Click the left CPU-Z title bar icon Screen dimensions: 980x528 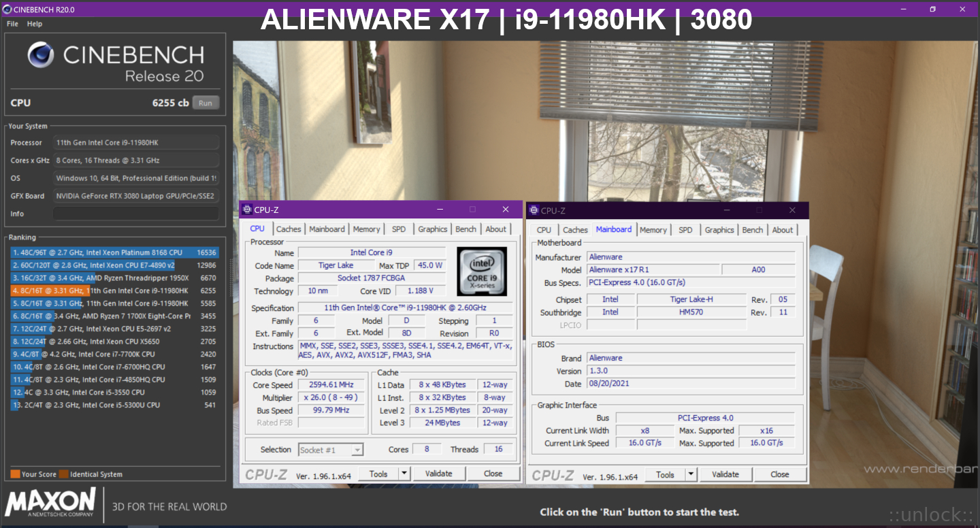246,210
